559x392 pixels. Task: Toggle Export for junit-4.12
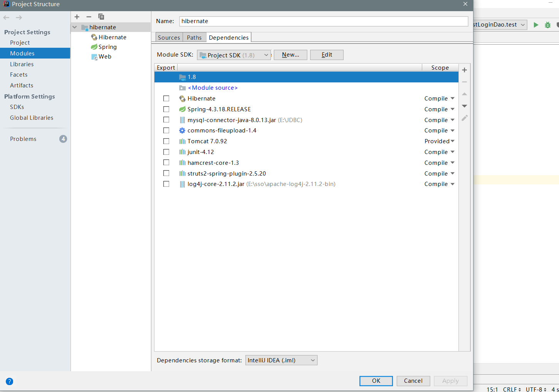[166, 152]
